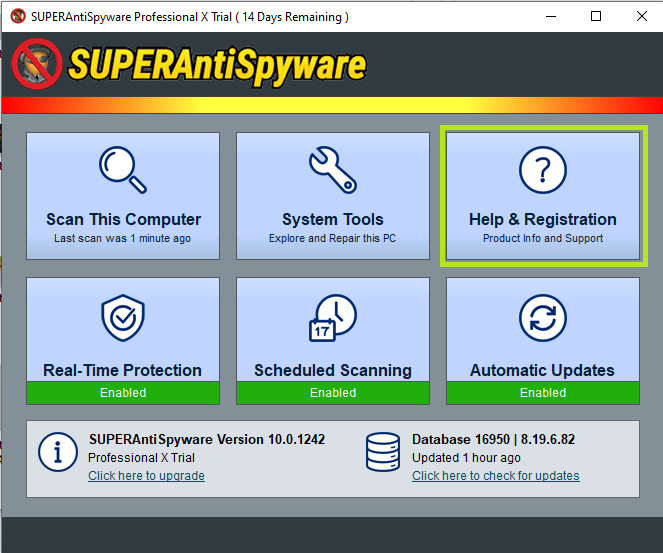The width and height of the screenshot is (663, 553).
Task: Click the magnifying glass scan icon
Action: coord(123,170)
